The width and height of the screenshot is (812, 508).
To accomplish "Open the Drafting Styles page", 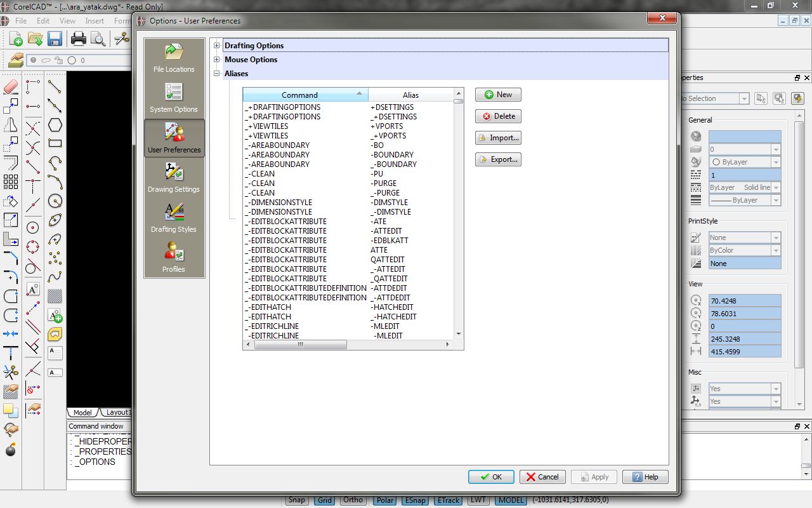I will (174, 218).
